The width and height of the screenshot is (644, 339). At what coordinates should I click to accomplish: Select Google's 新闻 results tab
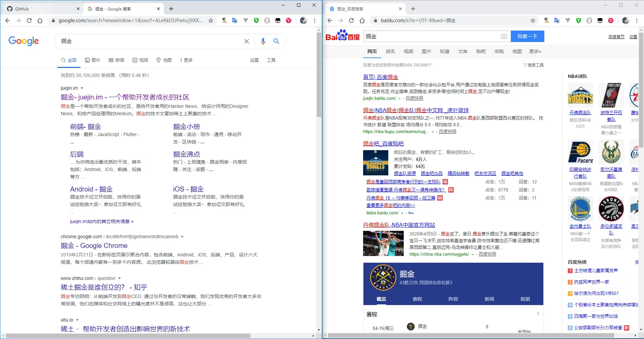coord(116,60)
